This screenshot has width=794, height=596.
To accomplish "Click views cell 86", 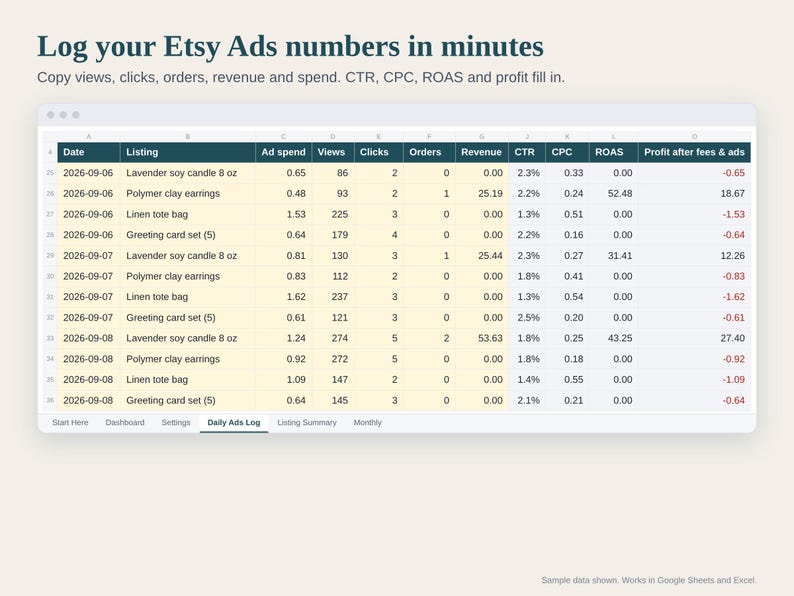I will (333, 173).
